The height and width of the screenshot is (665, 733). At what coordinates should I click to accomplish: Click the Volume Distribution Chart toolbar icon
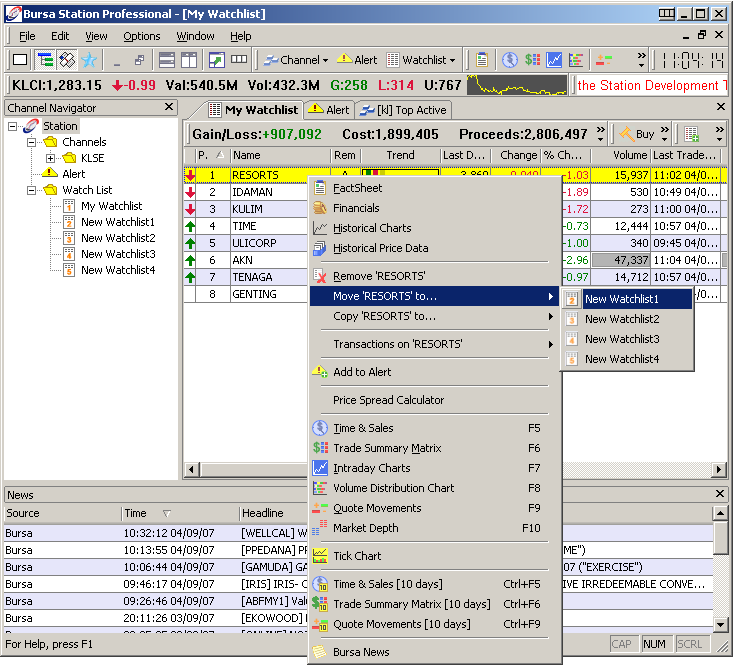click(x=576, y=60)
